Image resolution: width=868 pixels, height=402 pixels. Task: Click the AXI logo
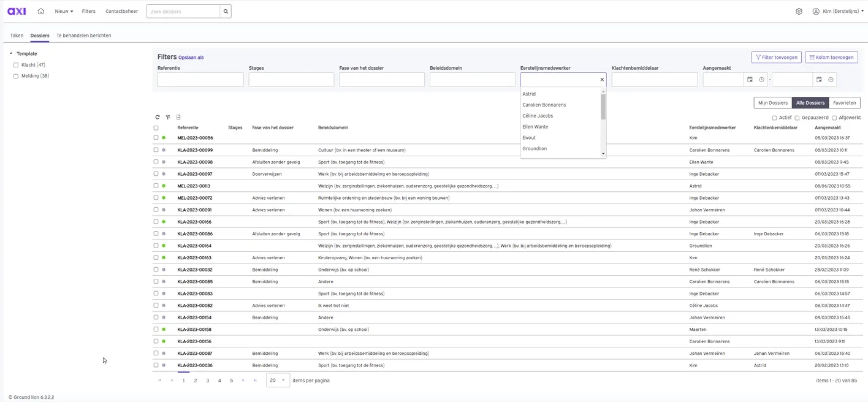pos(17,11)
